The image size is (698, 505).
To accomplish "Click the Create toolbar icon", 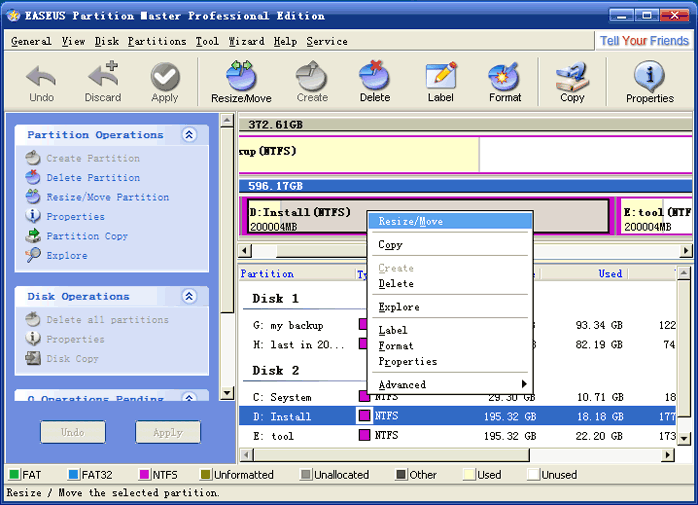I will coord(312,76).
